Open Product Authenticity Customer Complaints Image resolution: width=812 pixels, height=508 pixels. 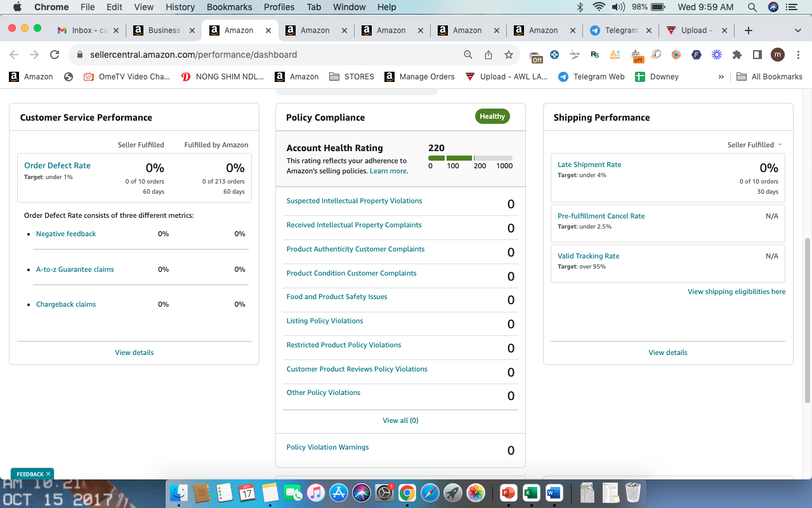click(355, 249)
